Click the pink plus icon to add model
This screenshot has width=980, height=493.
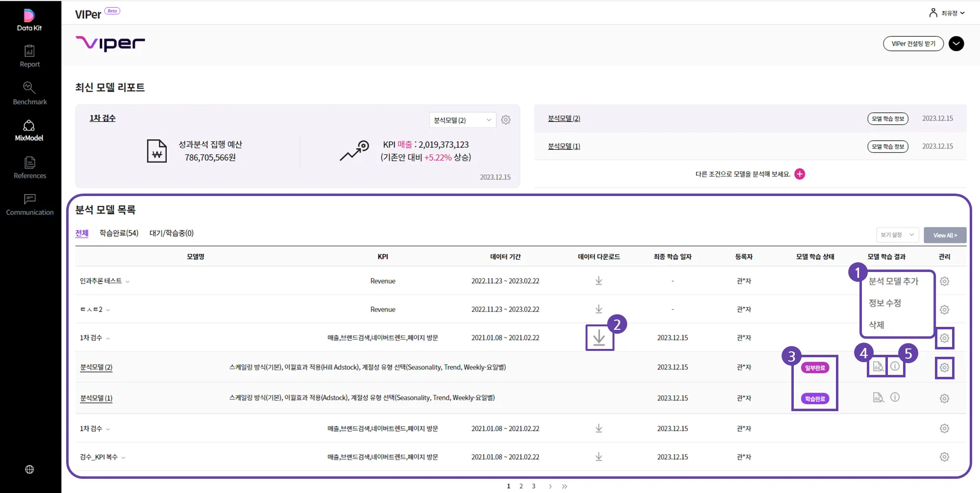800,174
